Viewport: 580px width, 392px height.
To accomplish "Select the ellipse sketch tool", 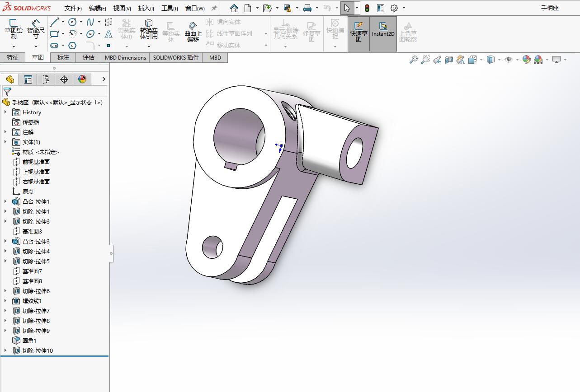I will (x=90, y=33).
